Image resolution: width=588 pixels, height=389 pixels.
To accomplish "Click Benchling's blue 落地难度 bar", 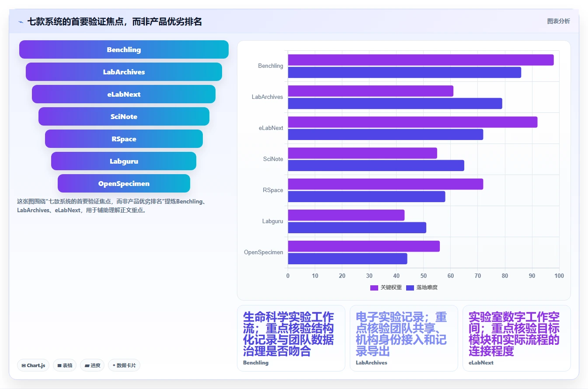I will point(404,72).
